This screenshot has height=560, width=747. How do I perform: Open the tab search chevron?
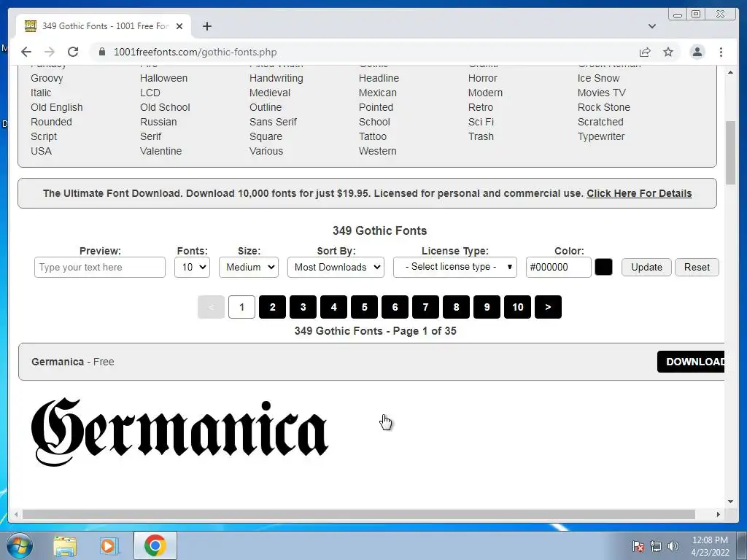point(652,26)
